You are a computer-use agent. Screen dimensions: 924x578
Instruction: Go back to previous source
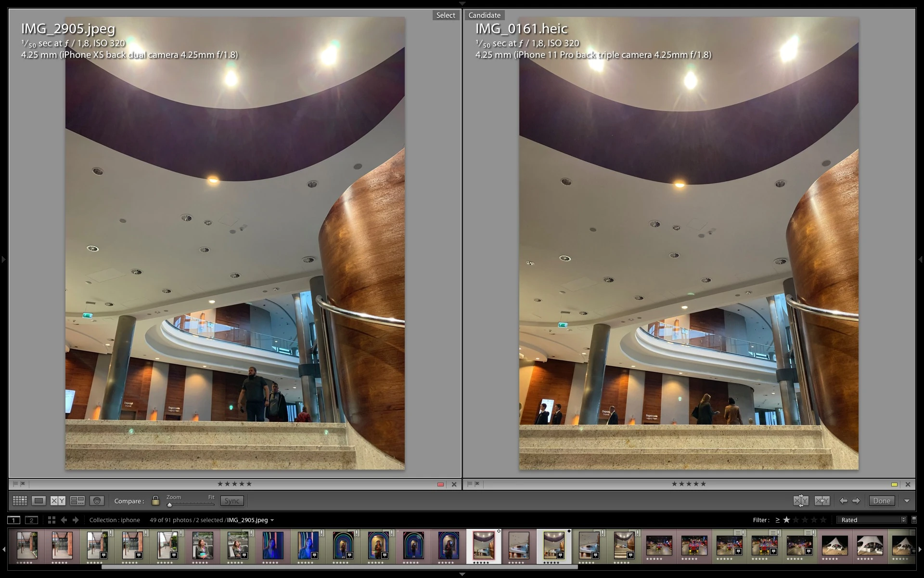tap(64, 520)
